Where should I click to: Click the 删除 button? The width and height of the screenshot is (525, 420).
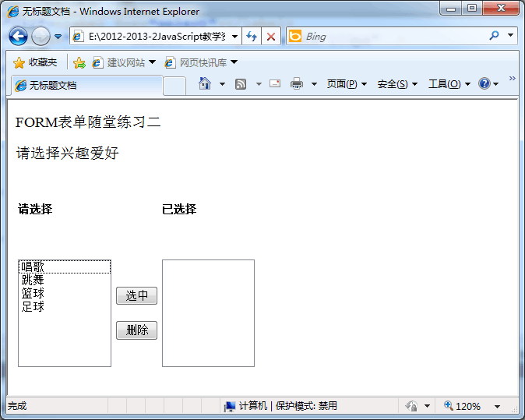136,330
